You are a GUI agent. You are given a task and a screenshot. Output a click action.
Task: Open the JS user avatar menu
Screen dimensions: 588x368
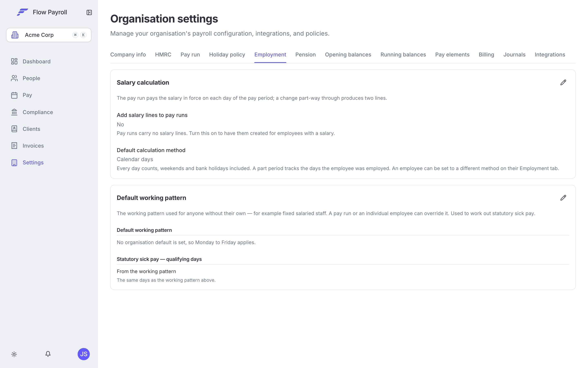click(84, 354)
